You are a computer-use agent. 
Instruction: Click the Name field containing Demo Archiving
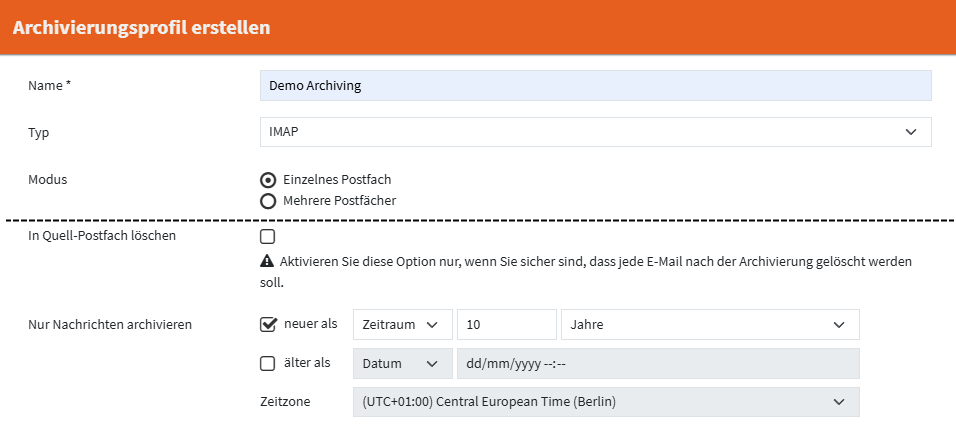coord(595,86)
